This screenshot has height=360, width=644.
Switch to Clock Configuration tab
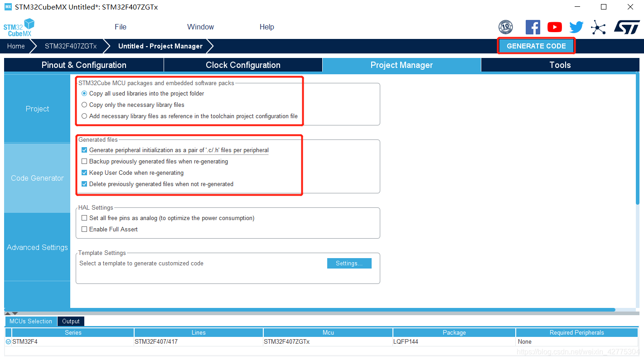coord(243,65)
